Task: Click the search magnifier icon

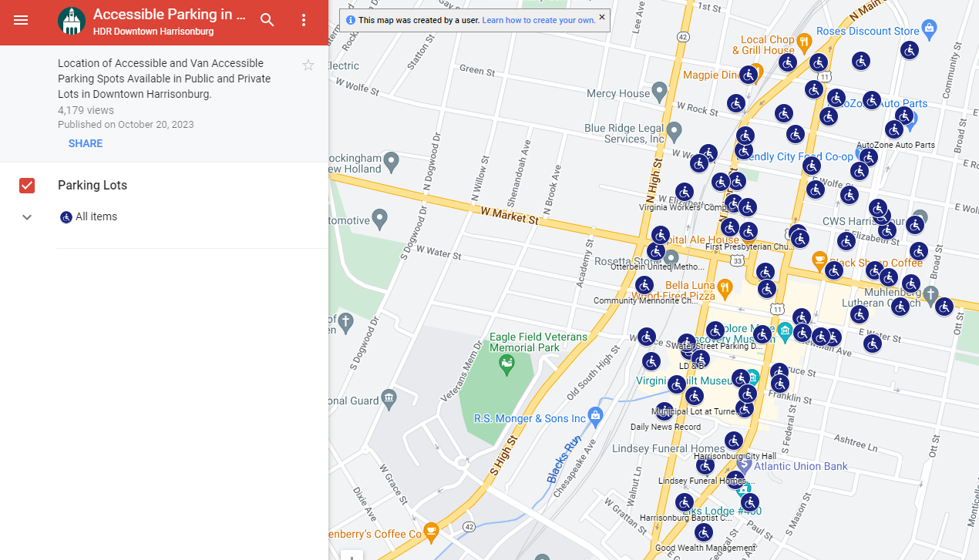Action: point(267,21)
